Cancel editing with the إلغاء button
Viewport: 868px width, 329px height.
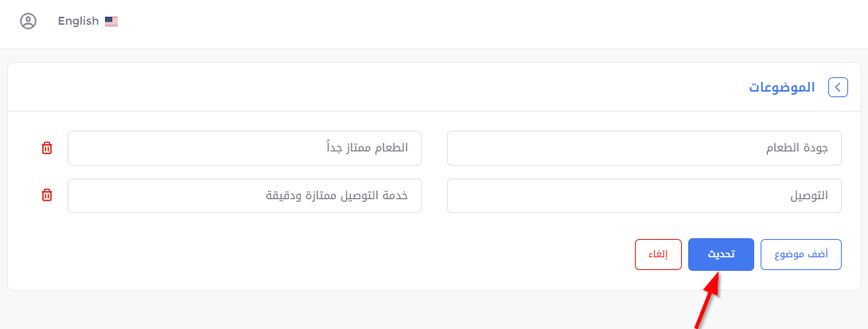[x=658, y=255]
